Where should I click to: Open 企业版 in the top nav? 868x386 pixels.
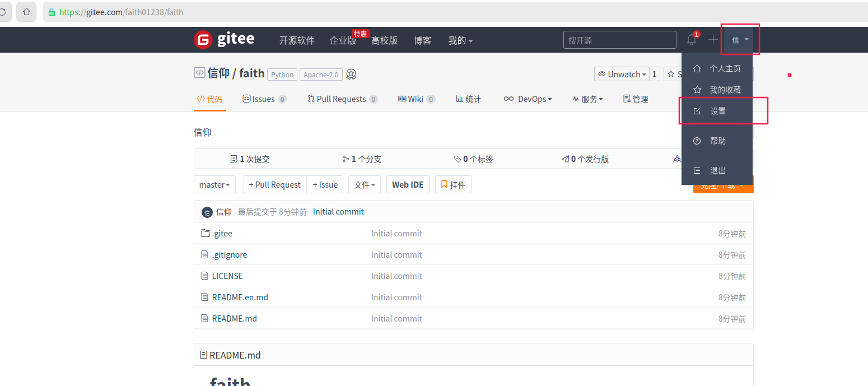(343, 40)
